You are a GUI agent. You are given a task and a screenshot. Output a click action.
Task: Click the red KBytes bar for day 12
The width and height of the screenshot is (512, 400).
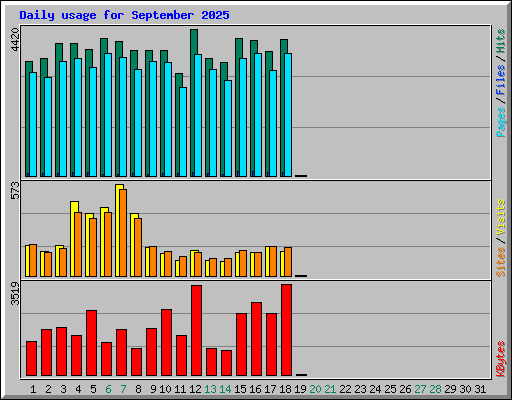[x=196, y=331]
